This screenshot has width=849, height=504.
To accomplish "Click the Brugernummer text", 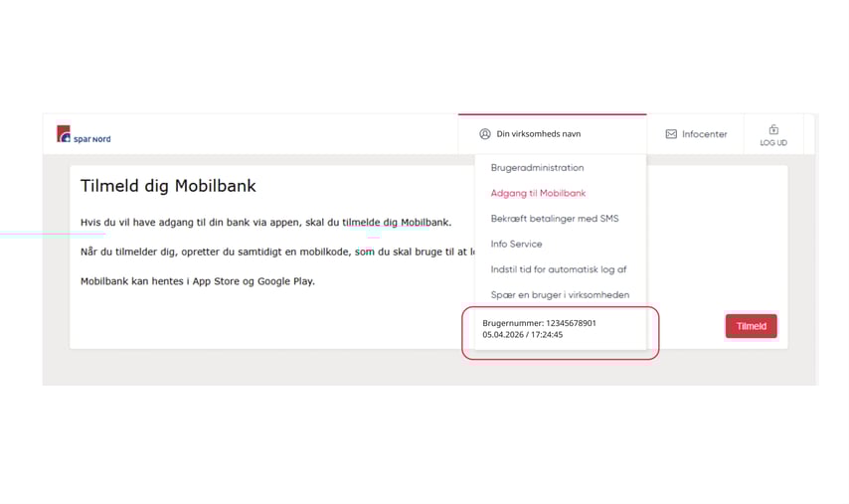I will tap(539, 323).
